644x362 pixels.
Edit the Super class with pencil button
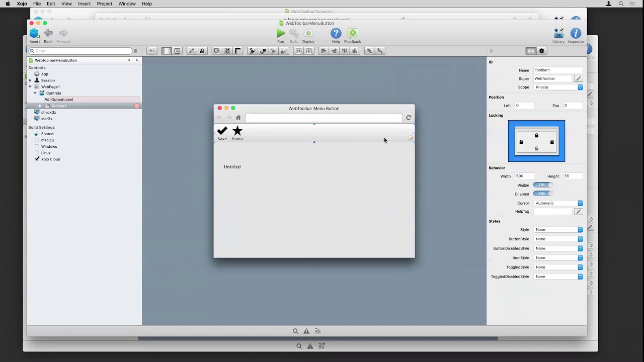pyautogui.click(x=578, y=78)
